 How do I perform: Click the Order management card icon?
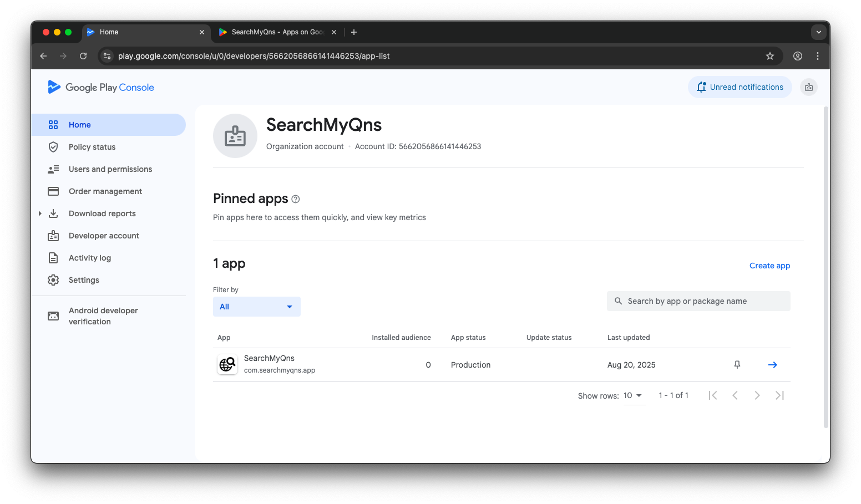(x=53, y=191)
